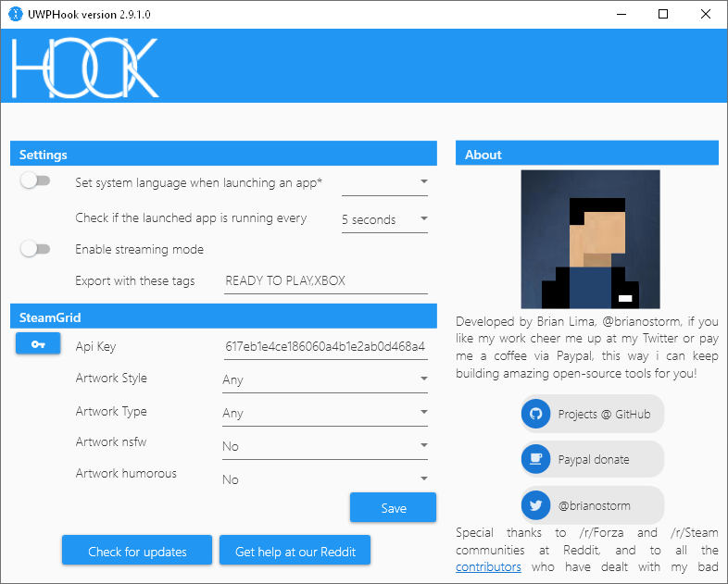
Task: Toggle the set system language switch
Action: click(x=35, y=180)
